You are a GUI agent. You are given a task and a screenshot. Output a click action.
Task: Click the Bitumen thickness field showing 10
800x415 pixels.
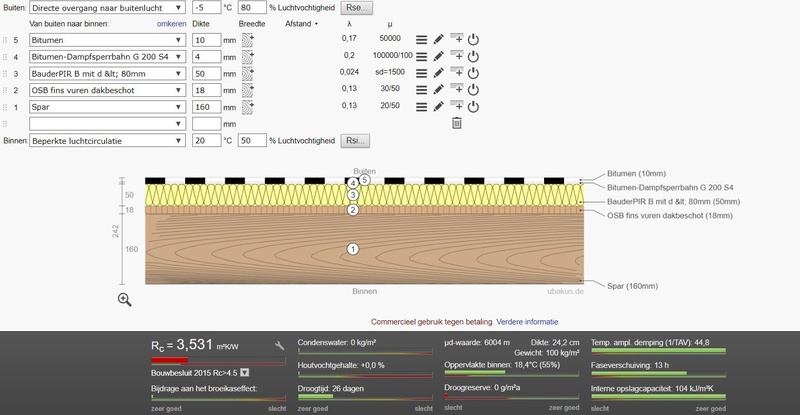pyautogui.click(x=207, y=40)
